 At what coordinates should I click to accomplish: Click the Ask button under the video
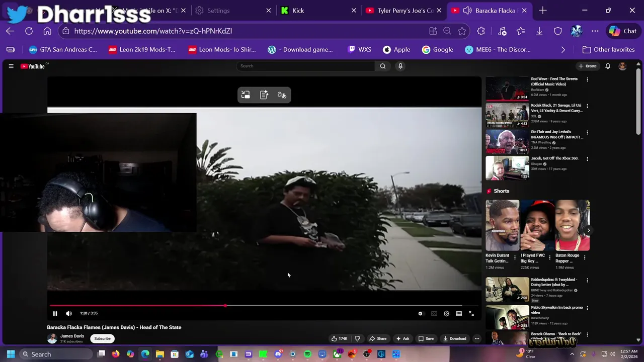[x=403, y=338]
